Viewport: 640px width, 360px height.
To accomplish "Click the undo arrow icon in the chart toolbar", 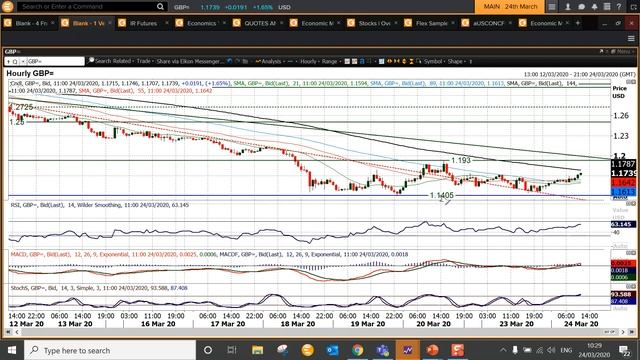I will coord(229,61).
